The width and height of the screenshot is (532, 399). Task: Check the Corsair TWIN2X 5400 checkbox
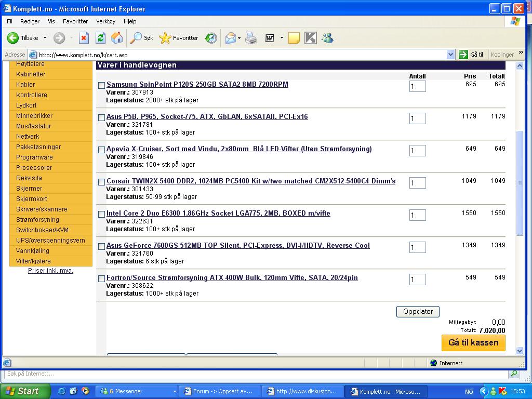point(101,182)
